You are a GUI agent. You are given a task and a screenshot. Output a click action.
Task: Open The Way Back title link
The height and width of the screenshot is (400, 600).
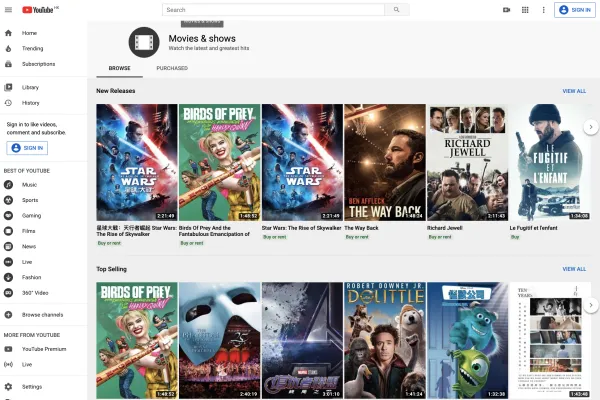[x=361, y=228]
